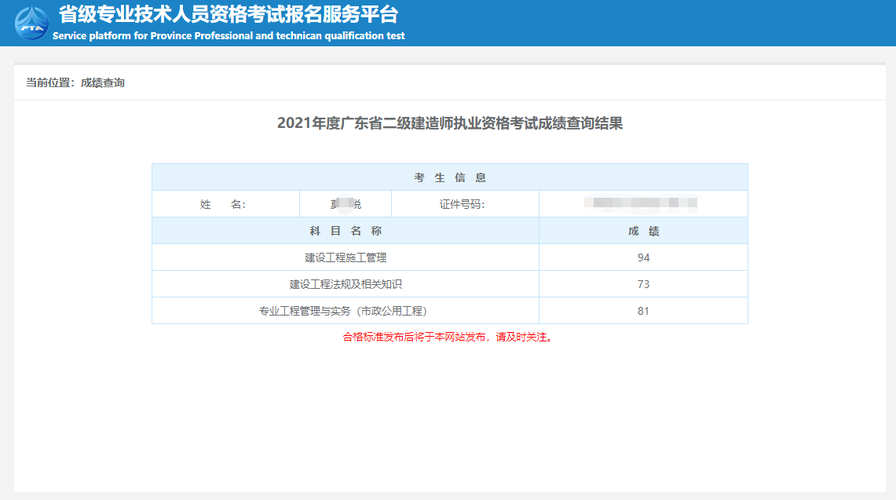Click the breadcrumb 成绩查询

(103, 83)
